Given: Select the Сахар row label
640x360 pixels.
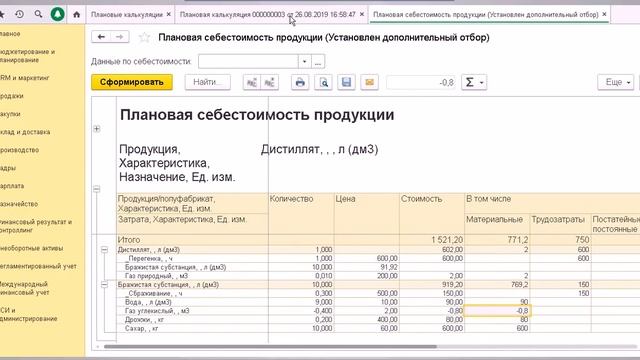Looking at the screenshot, I should 142,329.
